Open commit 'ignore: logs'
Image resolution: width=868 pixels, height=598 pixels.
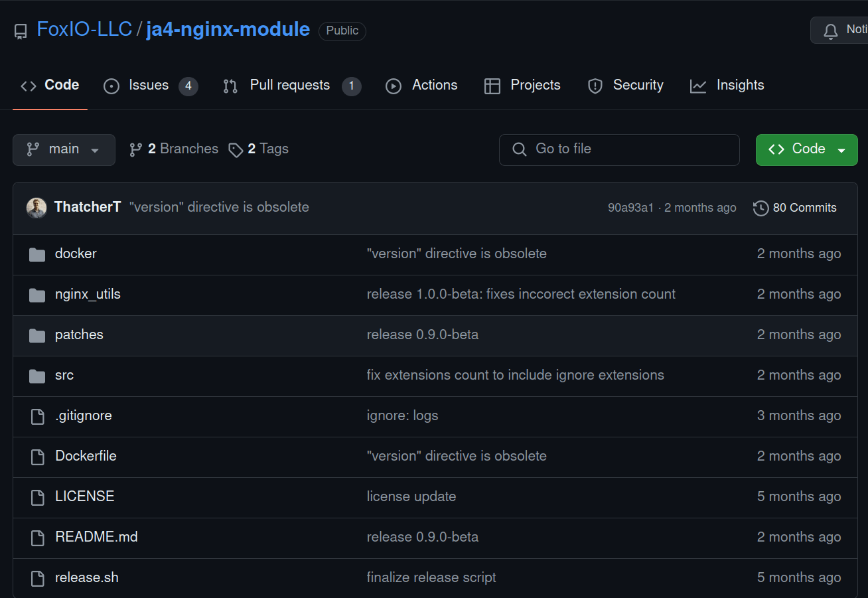pyautogui.click(x=402, y=415)
